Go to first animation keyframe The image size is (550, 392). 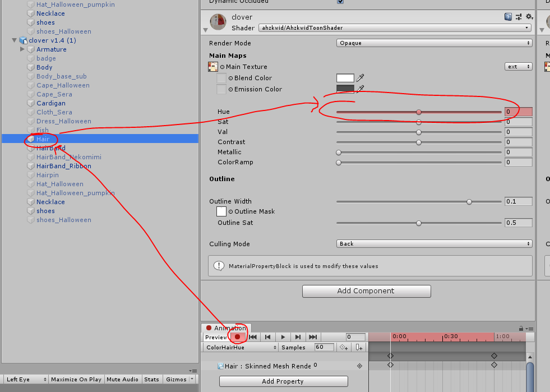(252, 337)
